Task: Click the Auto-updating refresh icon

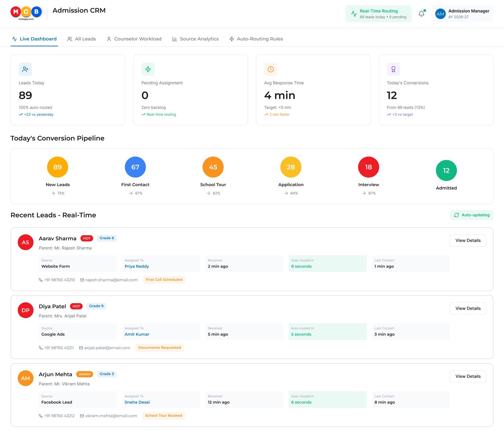Action: [456, 215]
